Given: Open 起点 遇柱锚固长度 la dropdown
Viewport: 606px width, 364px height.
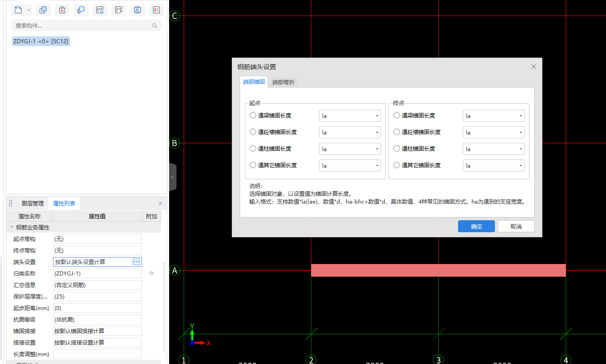Looking at the screenshot, I should point(350,149).
